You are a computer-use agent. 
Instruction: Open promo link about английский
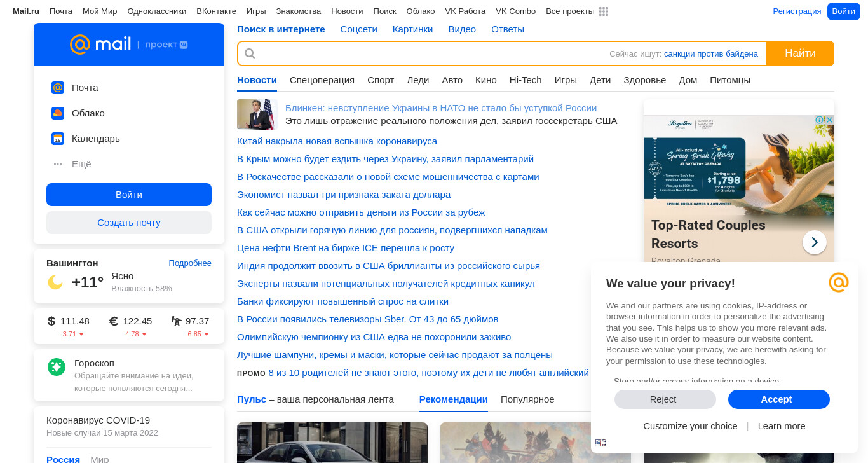pyautogui.click(x=429, y=373)
